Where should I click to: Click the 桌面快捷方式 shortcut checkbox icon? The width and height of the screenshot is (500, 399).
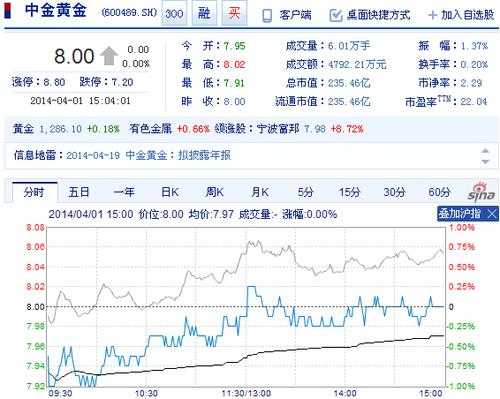click(x=335, y=15)
